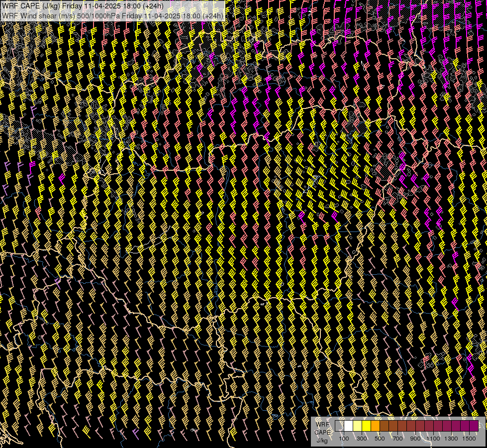Click the 'WRF Wind shear (m/s) 500/1000hPa' title line
Image resolution: width=487 pixels, height=448 pixels.
click(112, 16)
